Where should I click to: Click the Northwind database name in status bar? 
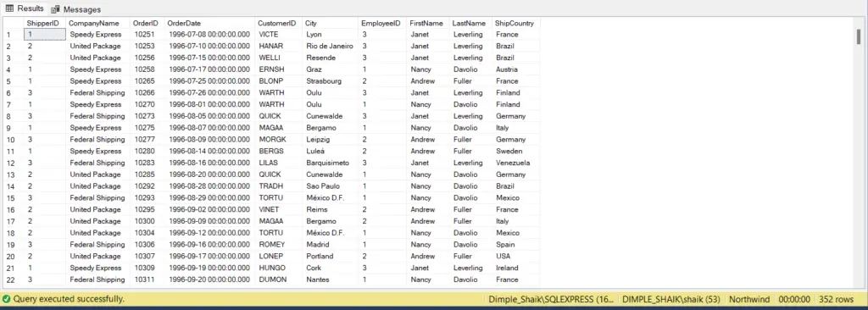(x=749, y=299)
